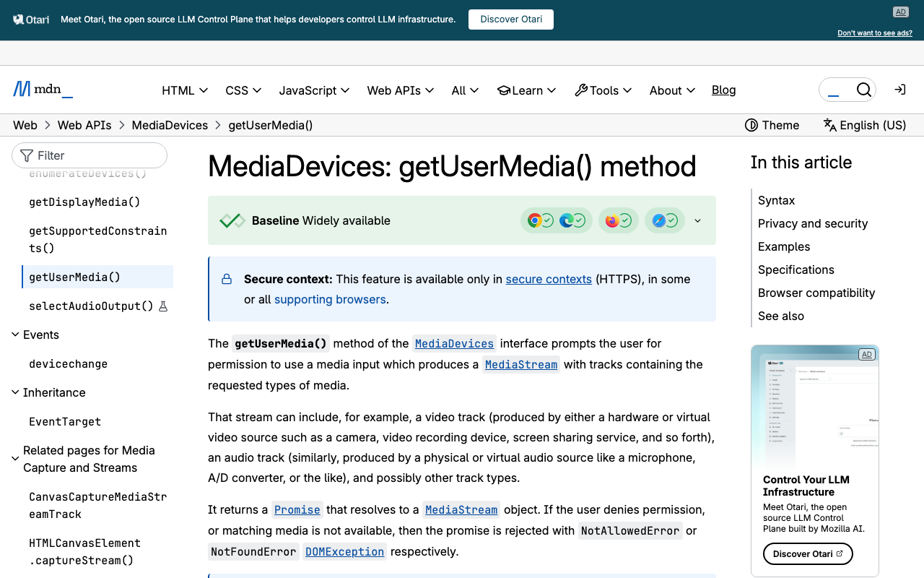Open getDisplayMedia() in sidebar
The image size is (924, 578).
pyautogui.click(x=84, y=202)
